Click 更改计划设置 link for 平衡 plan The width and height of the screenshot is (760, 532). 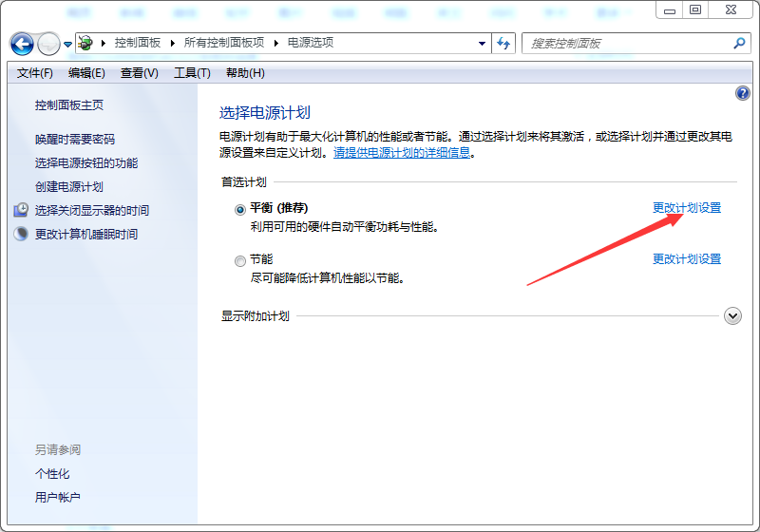coord(686,208)
